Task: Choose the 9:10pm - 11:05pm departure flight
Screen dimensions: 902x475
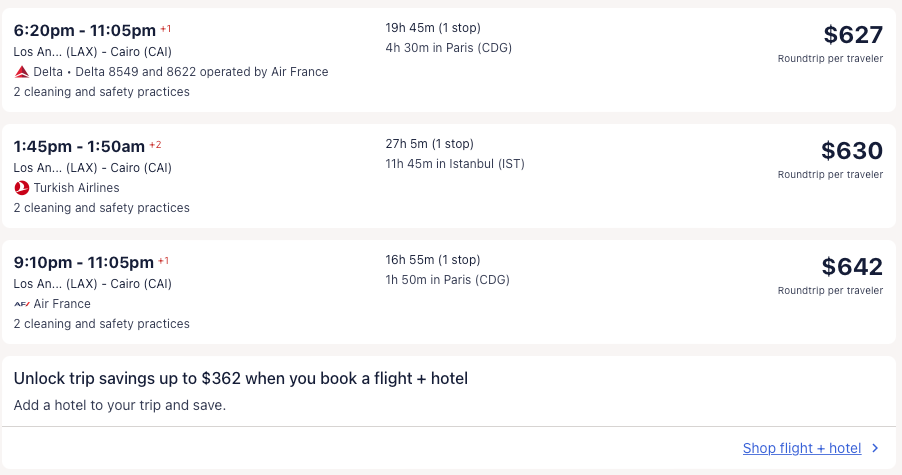Action: pos(84,262)
